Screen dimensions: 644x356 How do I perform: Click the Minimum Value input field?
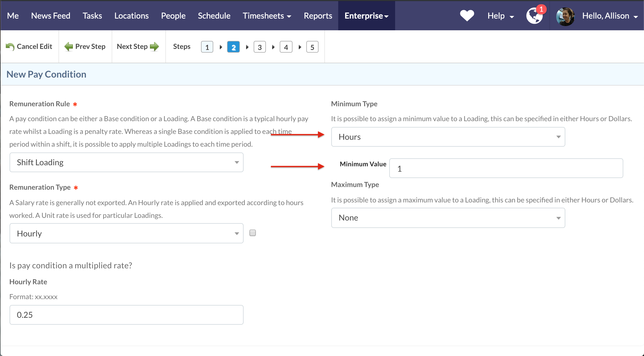[x=506, y=168]
